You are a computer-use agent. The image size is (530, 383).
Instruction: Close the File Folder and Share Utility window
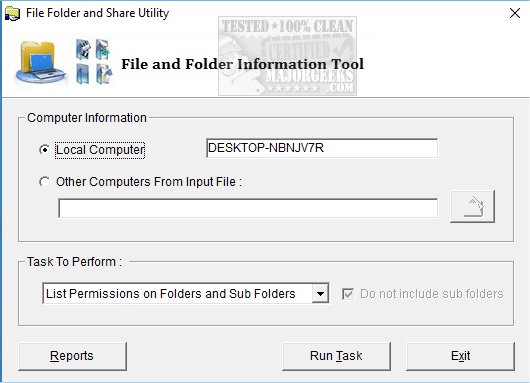click(x=515, y=13)
